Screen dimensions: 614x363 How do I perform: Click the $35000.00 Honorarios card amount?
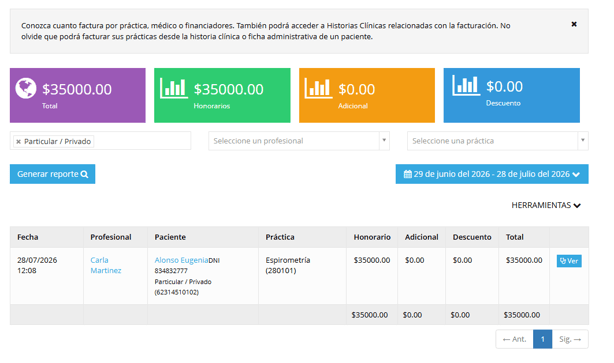(x=229, y=89)
